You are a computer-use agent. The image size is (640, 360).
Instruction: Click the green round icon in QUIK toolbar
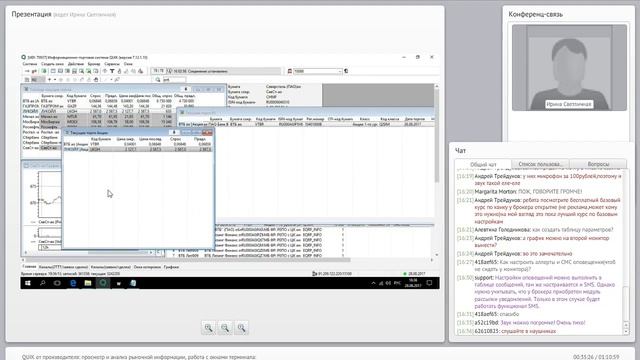coord(44,71)
